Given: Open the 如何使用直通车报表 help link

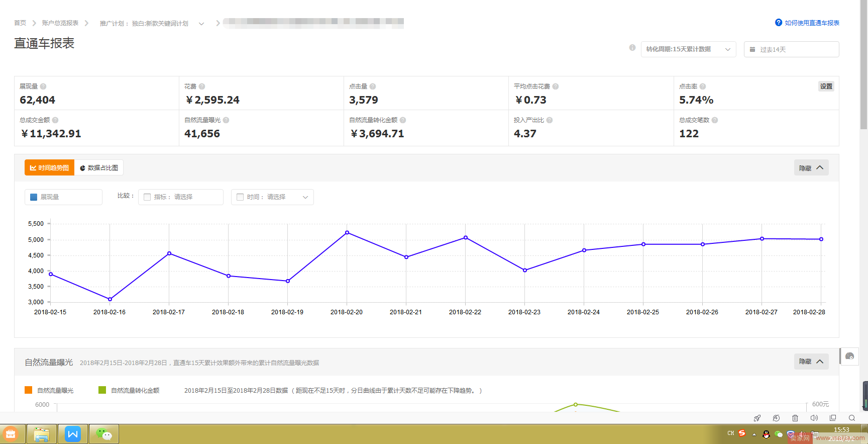Looking at the screenshot, I should 812,23.
